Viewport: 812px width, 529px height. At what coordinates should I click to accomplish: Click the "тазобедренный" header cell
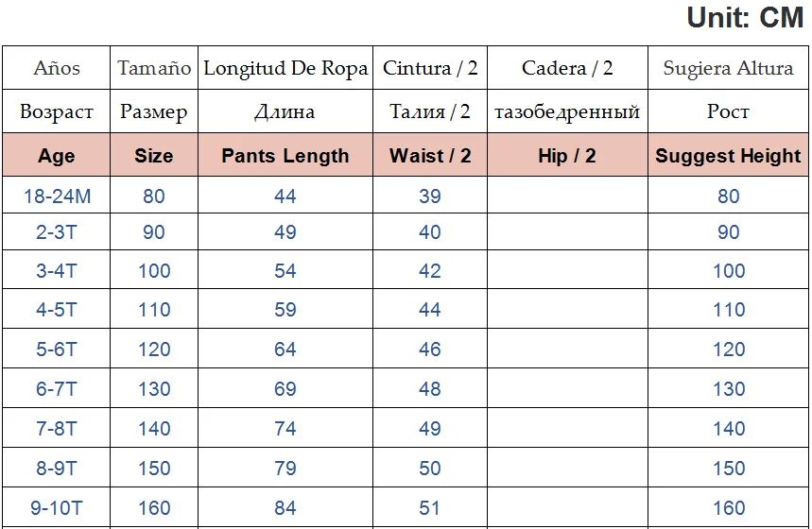(567, 111)
